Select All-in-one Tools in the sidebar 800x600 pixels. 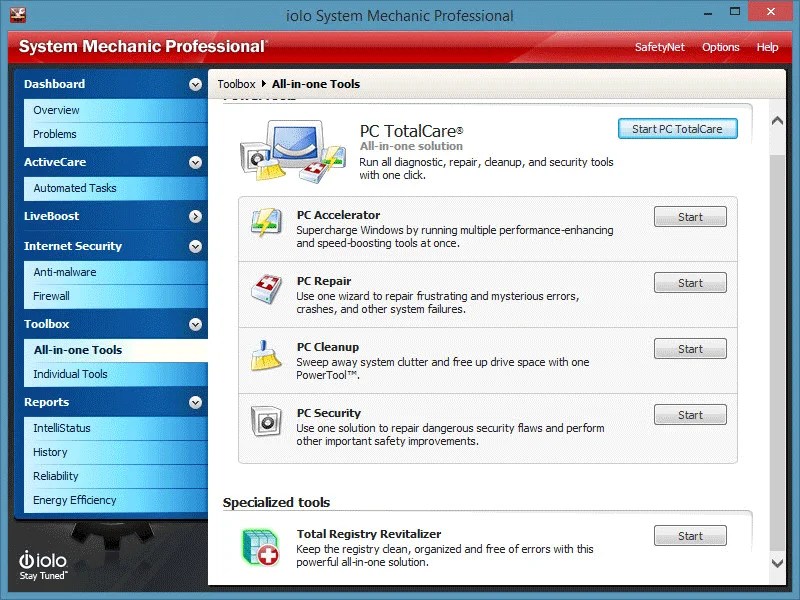116,350
